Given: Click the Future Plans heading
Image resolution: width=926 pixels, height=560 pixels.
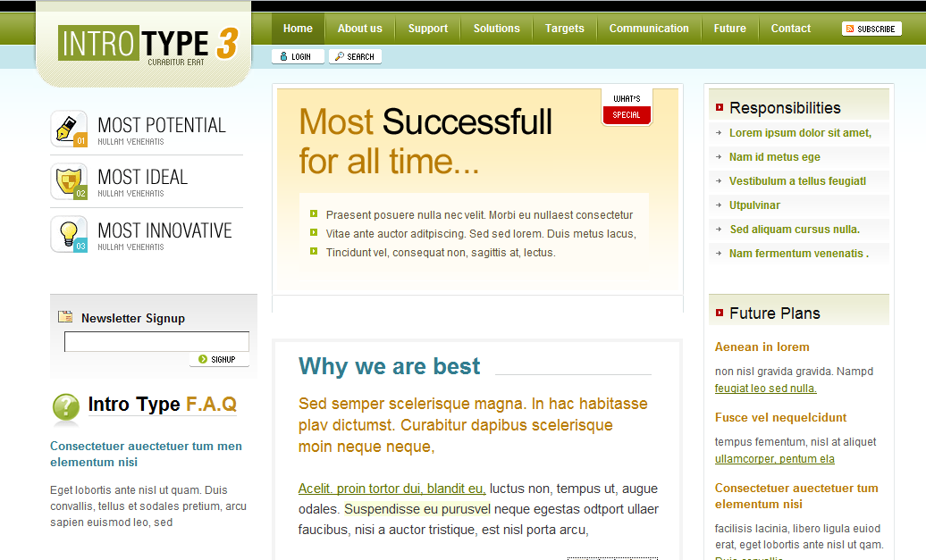Looking at the screenshot, I should coord(775,313).
